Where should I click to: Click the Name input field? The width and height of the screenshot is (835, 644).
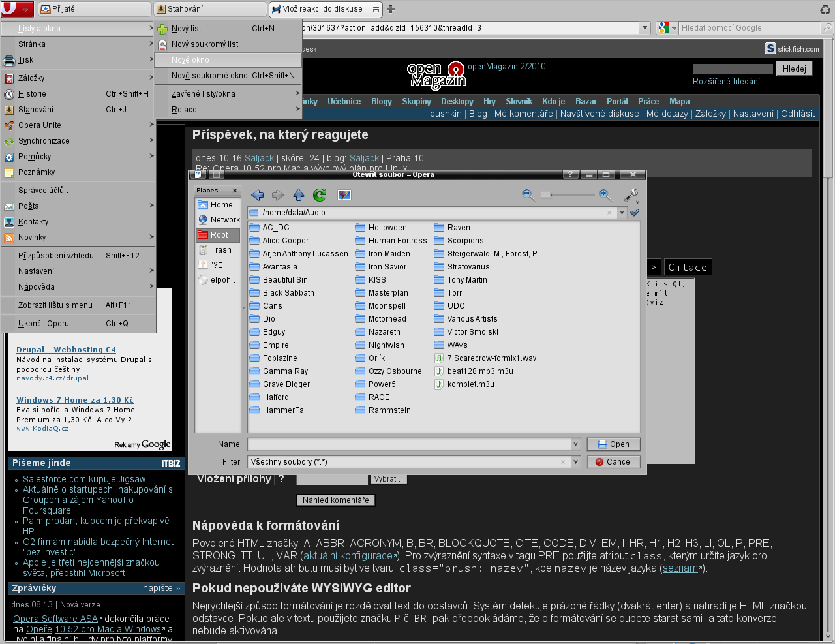[x=409, y=444]
